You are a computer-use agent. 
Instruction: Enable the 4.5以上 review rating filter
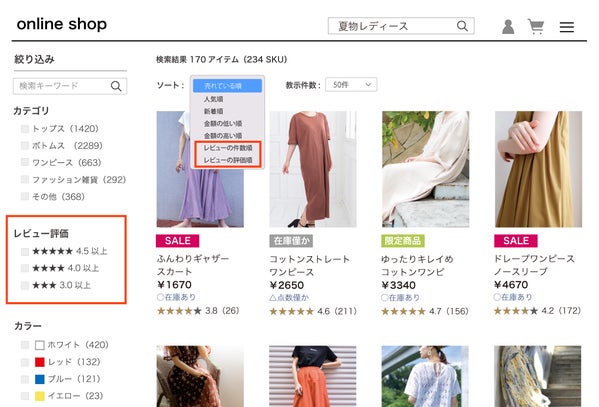tap(25, 251)
